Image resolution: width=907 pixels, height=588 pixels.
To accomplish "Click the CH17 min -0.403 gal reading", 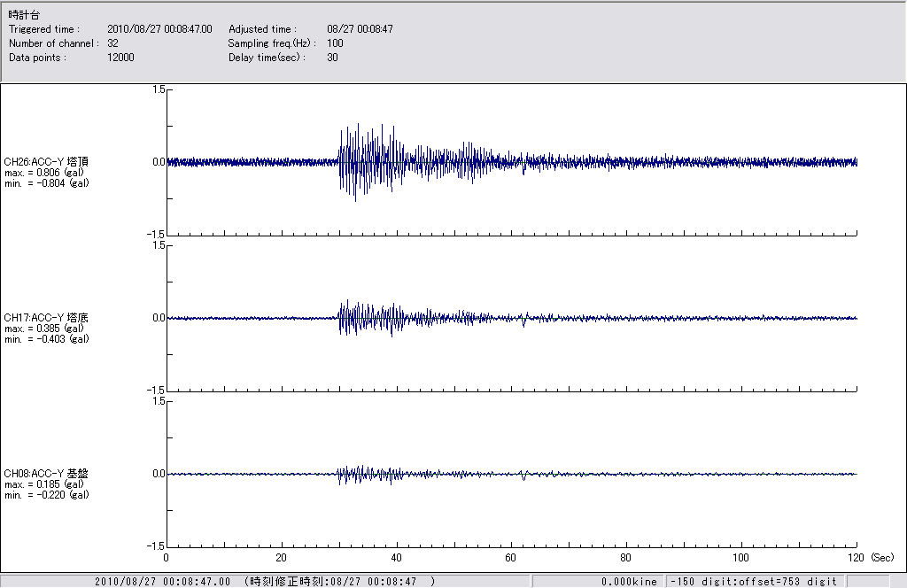I will [x=45, y=339].
